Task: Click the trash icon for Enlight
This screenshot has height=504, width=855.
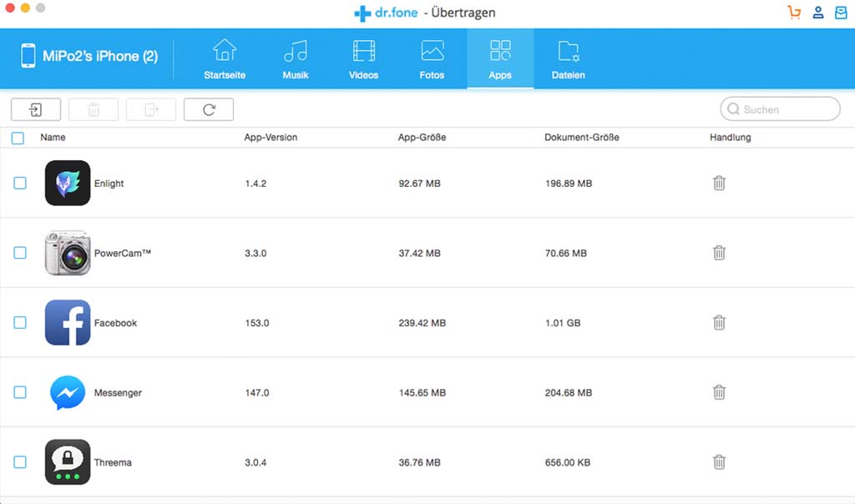Action: 719,183
